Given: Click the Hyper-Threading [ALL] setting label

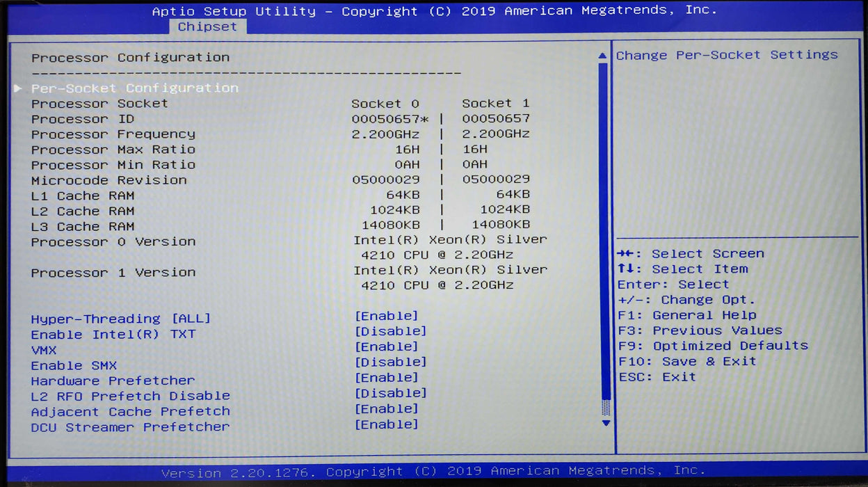Looking at the screenshot, I should (120, 319).
